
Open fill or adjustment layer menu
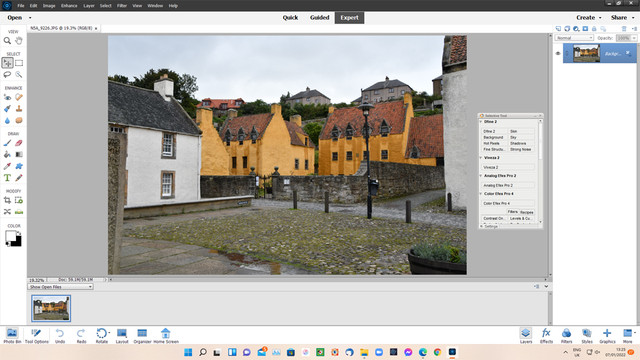pyautogui.click(x=576, y=29)
